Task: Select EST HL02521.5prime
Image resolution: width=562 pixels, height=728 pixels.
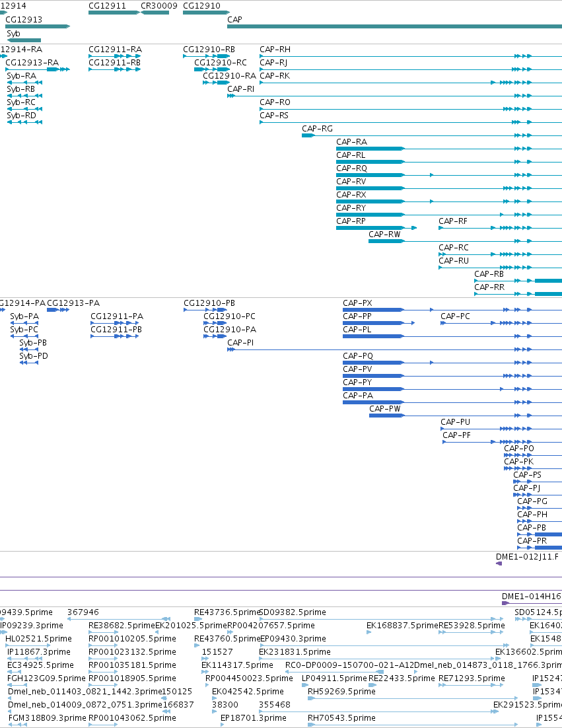Action: 28,645
